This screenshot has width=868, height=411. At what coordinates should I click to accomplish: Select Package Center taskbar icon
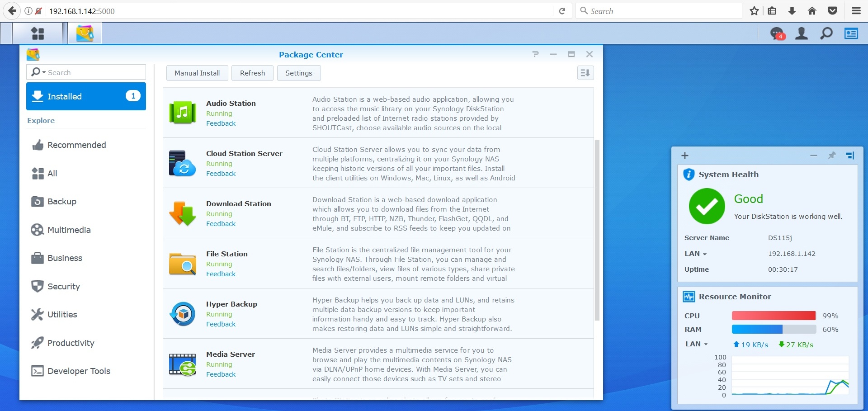click(x=85, y=33)
